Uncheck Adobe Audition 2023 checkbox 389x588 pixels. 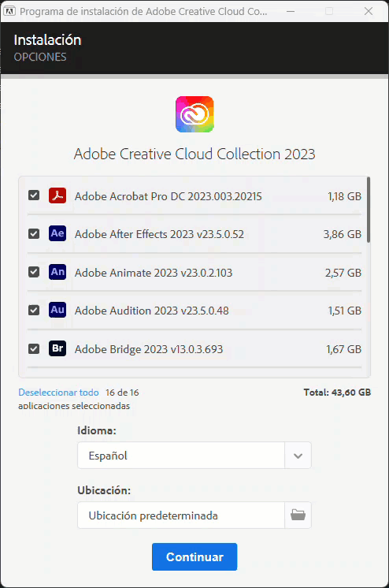point(34,310)
